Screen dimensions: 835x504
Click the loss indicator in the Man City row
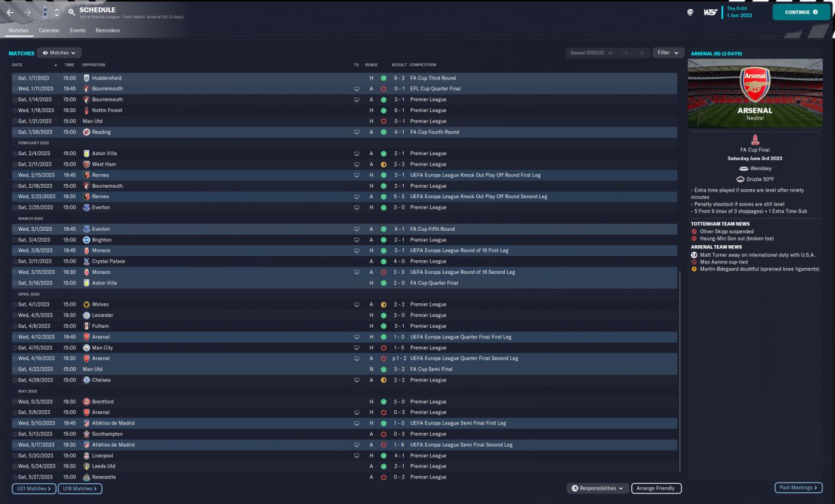(x=384, y=348)
